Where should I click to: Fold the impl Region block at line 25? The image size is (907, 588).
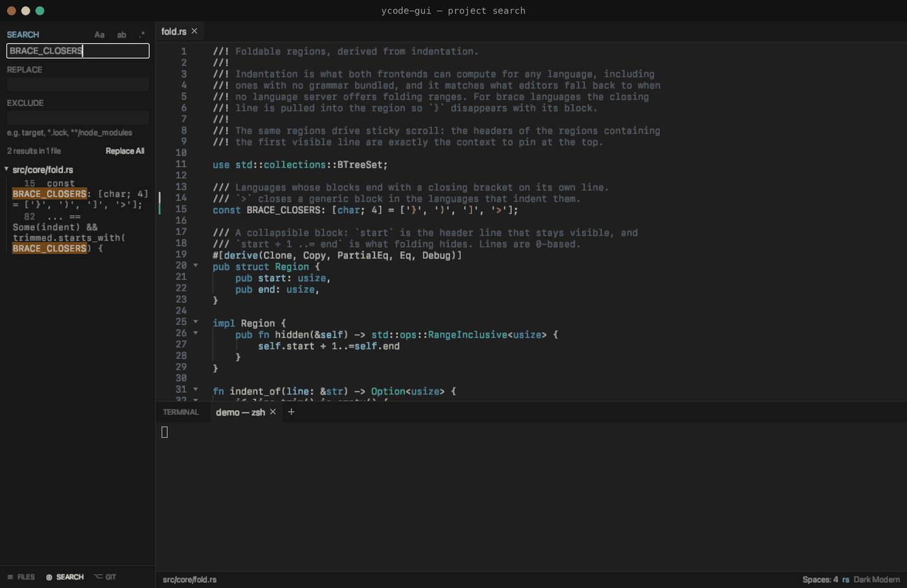[x=196, y=322]
